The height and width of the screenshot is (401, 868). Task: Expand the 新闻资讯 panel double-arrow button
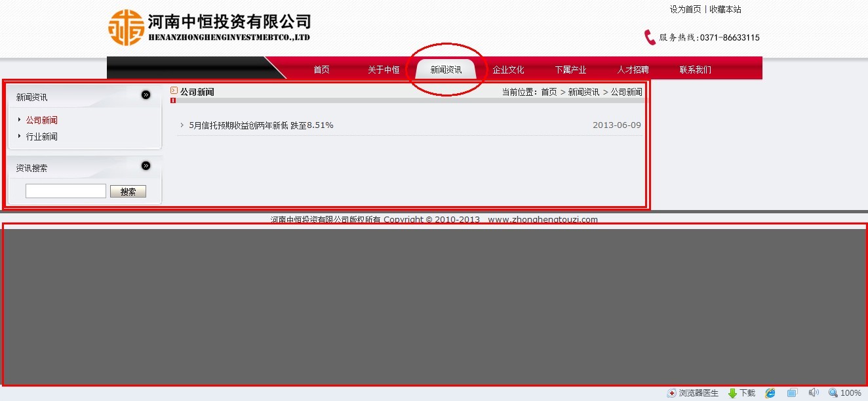pos(146,95)
